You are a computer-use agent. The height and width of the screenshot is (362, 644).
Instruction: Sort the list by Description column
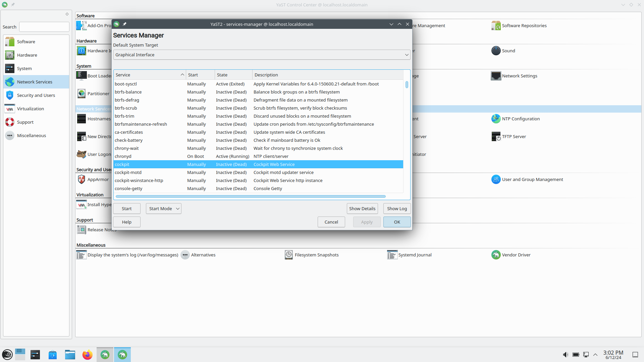[x=328, y=75]
